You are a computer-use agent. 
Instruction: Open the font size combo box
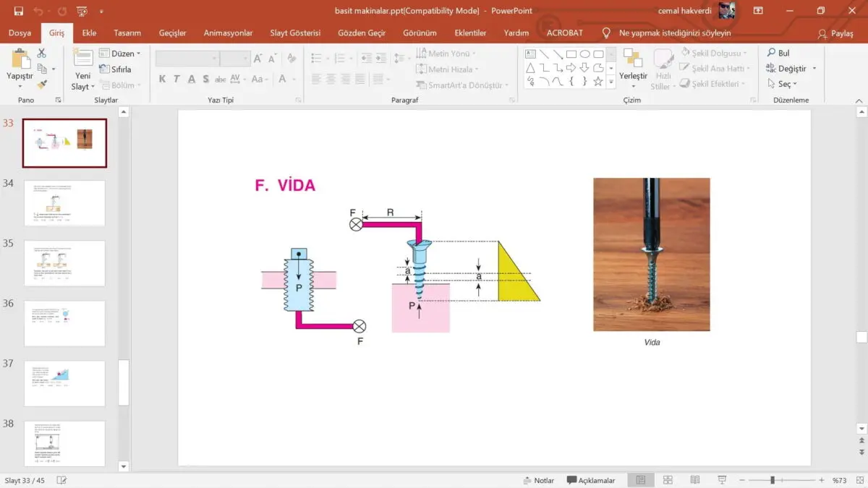click(x=235, y=59)
